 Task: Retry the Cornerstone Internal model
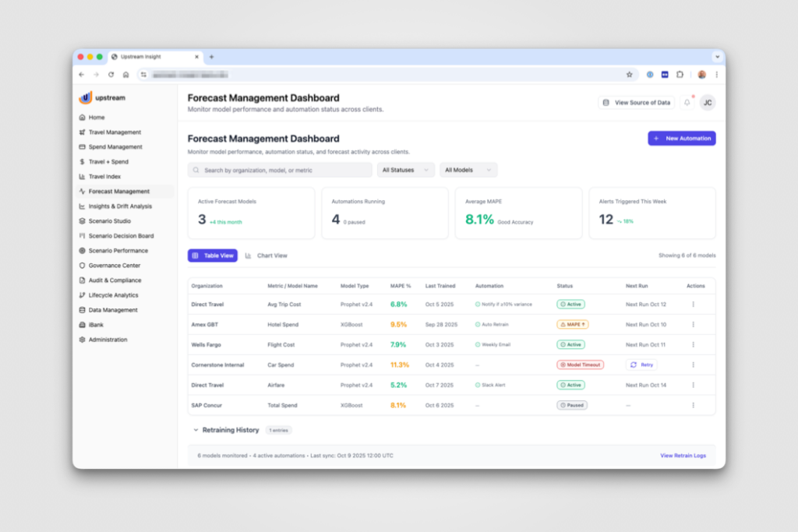[x=641, y=365]
